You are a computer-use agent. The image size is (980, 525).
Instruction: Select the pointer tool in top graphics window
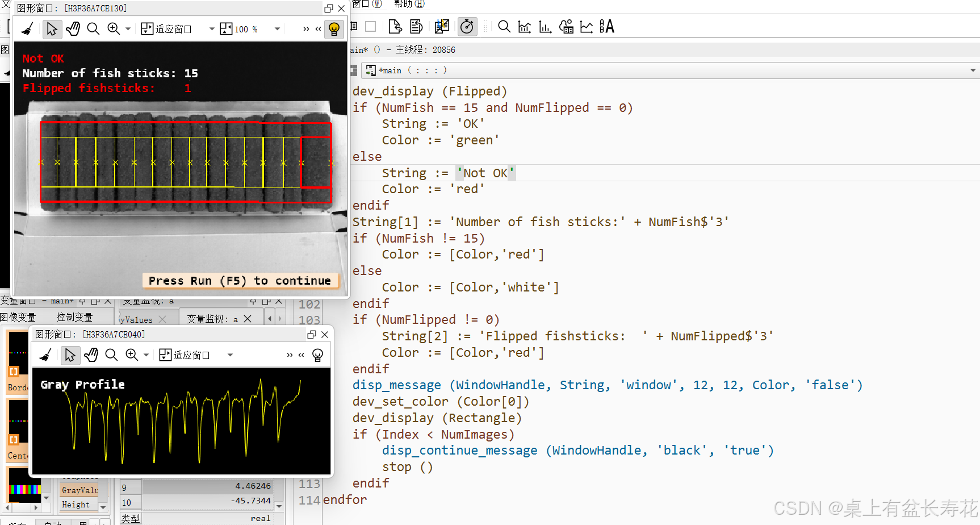pyautogui.click(x=52, y=29)
